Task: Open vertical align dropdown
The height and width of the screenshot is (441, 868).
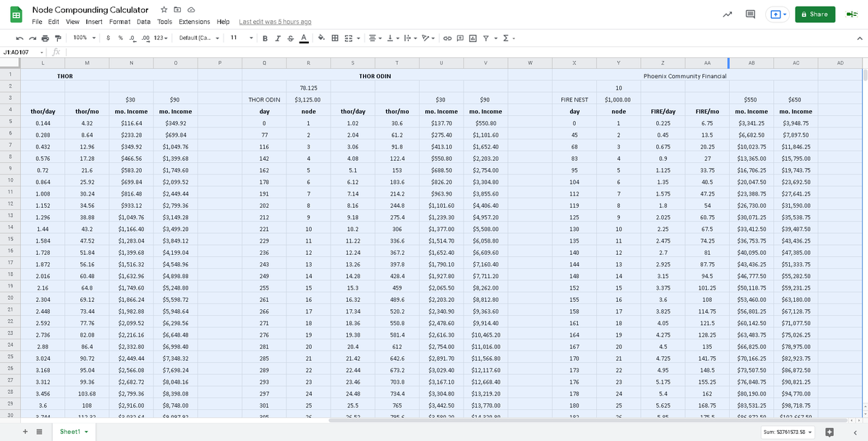Action: pyautogui.click(x=392, y=38)
